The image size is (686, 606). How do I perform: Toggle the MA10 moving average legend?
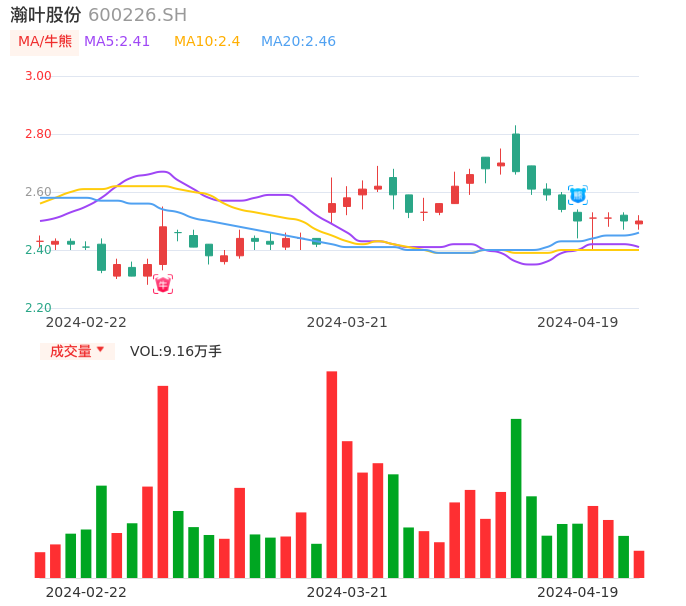207,42
